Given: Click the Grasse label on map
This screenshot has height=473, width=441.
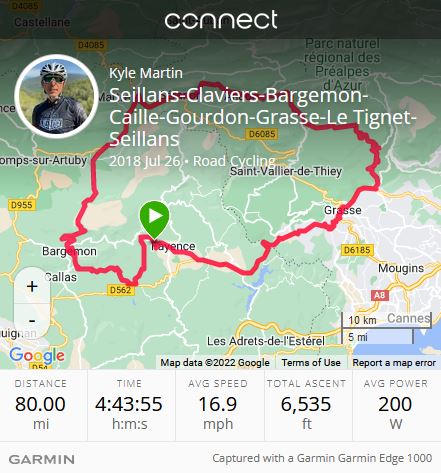Looking at the screenshot, I should click(x=343, y=210).
